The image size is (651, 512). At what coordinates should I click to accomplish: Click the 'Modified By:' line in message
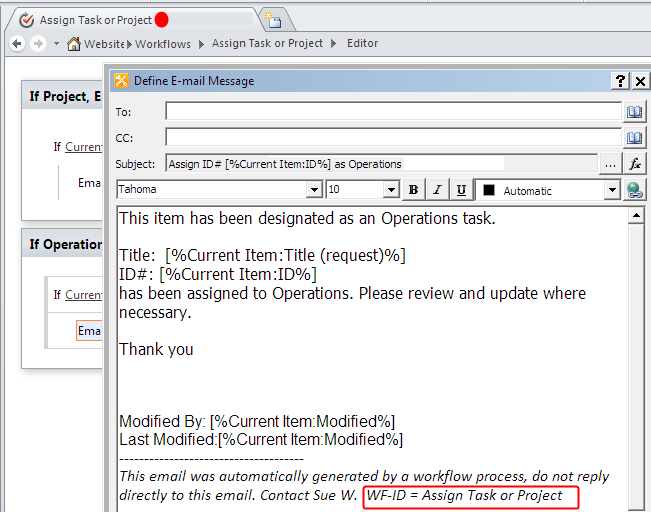257,421
